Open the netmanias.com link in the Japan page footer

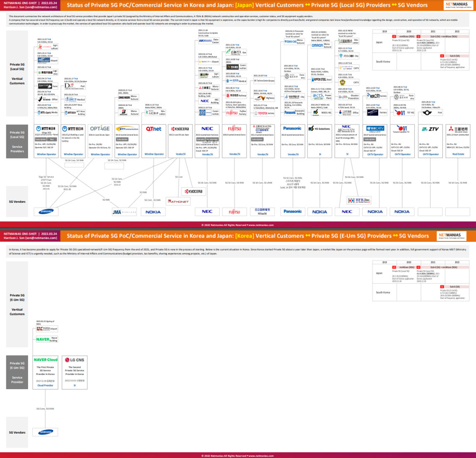pos(261,225)
